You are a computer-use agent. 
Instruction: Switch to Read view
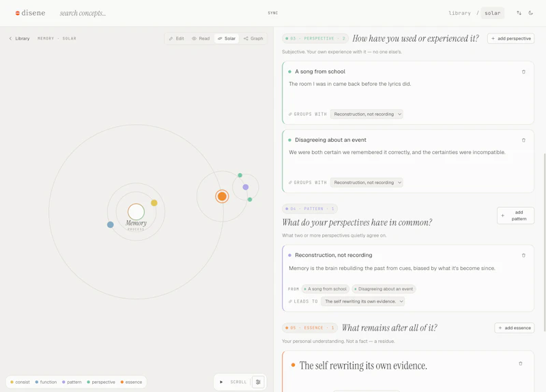click(x=201, y=38)
